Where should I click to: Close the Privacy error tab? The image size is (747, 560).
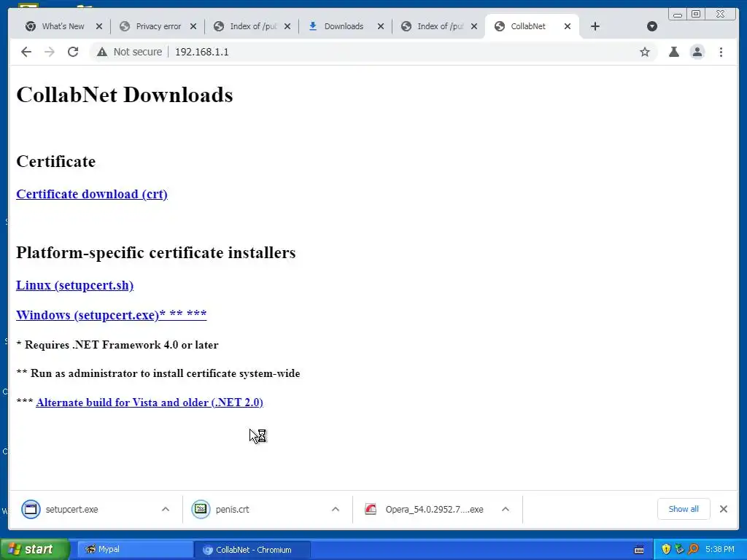[193, 26]
